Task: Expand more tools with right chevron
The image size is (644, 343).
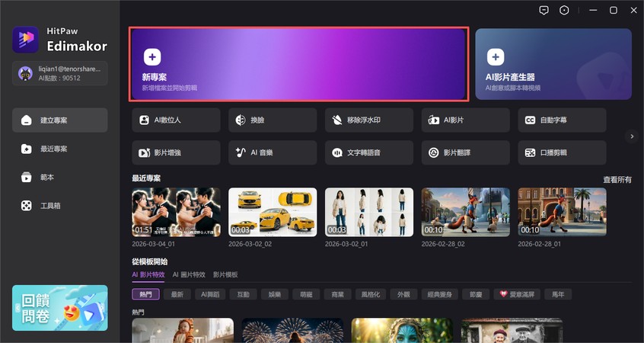Action: click(x=632, y=136)
